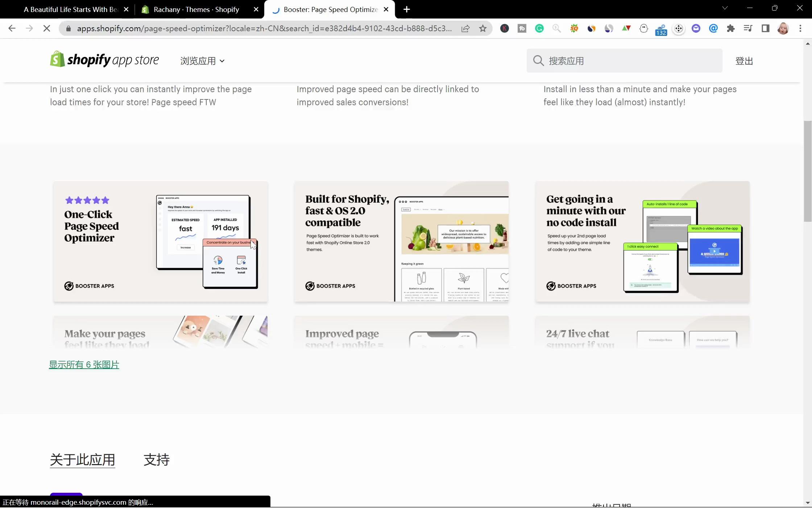Open the magnifier extension icon
The image size is (812, 508).
tap(556, 28)
